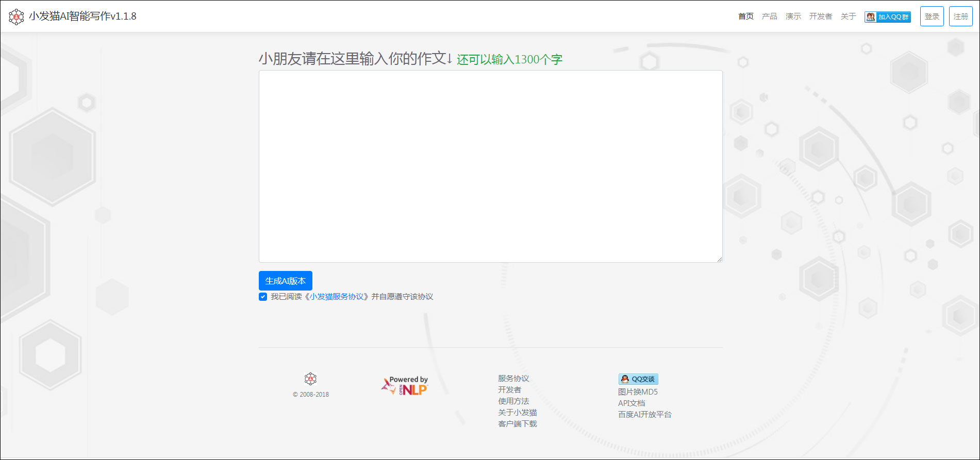This screenshot has height=460, width=980.
Task: Open the 首页 navigation item
Action: click(x=745, y=16)
